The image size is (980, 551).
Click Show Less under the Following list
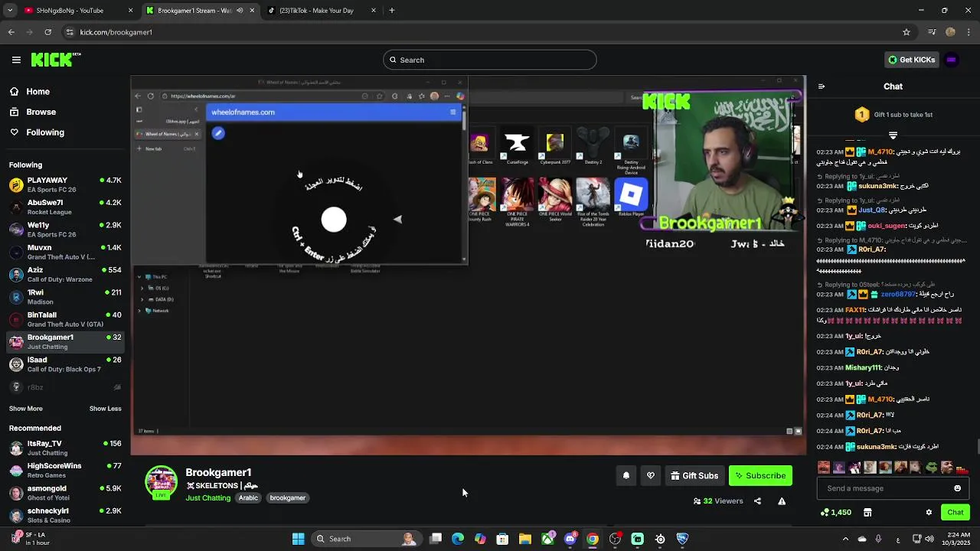pos(106,409)
